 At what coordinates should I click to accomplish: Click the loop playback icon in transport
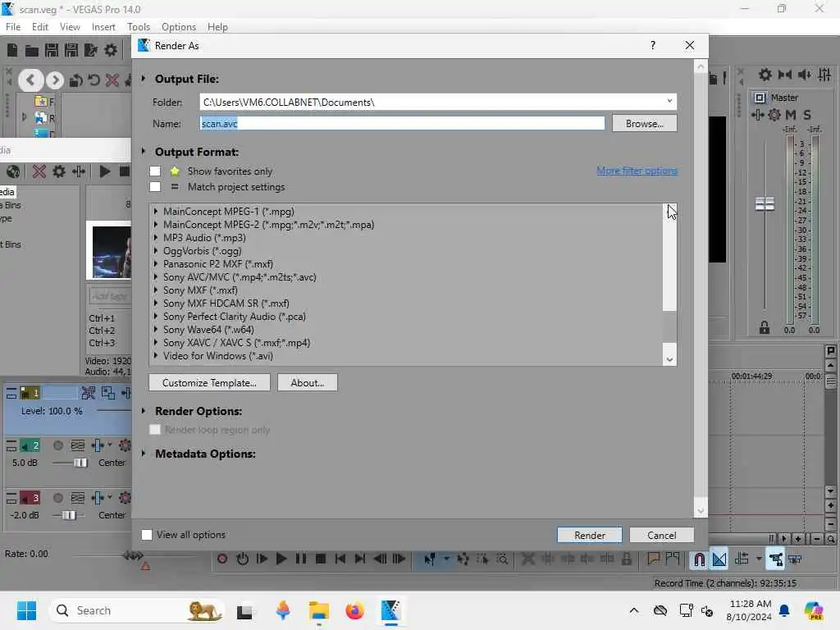[242, 559]
